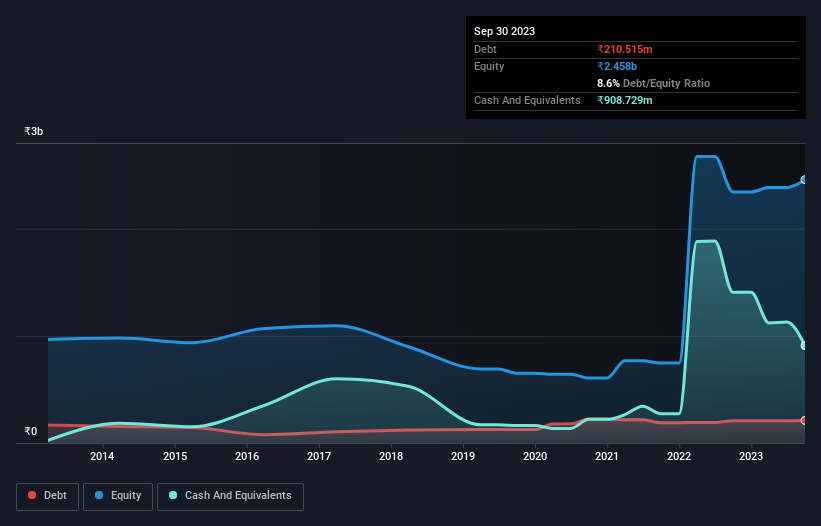
Task: Toggle Cash And Equivalents legend button
Action: click(230, 496)
